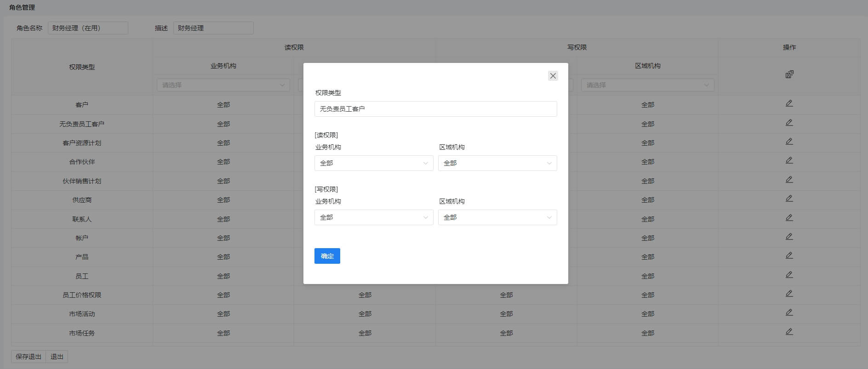Select the 客户资源计划 cell
The height and width of the screenshot is (369, 868).
(x=82, y=143)
